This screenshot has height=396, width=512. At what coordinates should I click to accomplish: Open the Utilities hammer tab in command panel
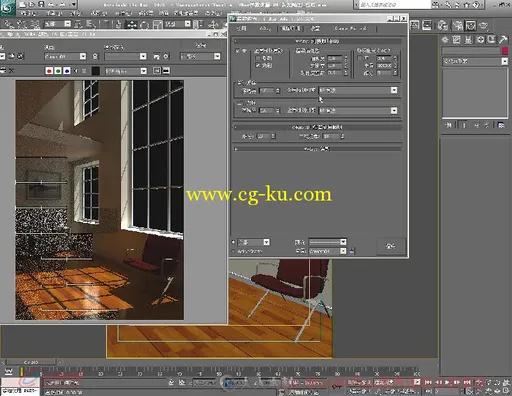(x=503, y=40)
